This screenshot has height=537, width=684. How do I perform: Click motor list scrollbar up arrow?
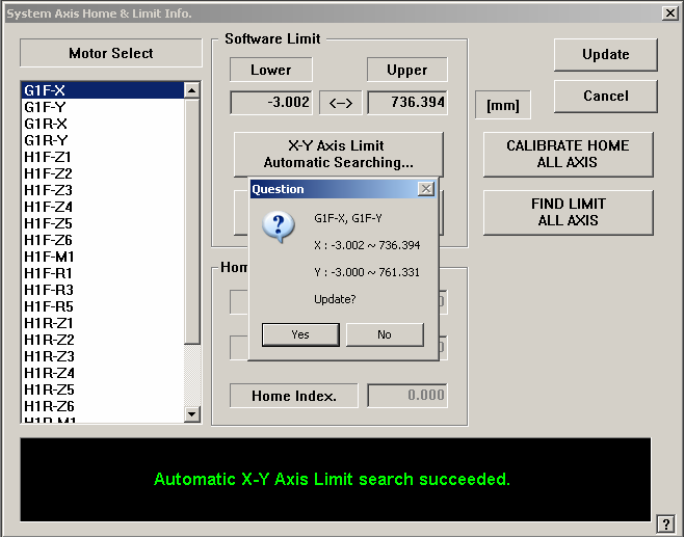tap(192, 90)
